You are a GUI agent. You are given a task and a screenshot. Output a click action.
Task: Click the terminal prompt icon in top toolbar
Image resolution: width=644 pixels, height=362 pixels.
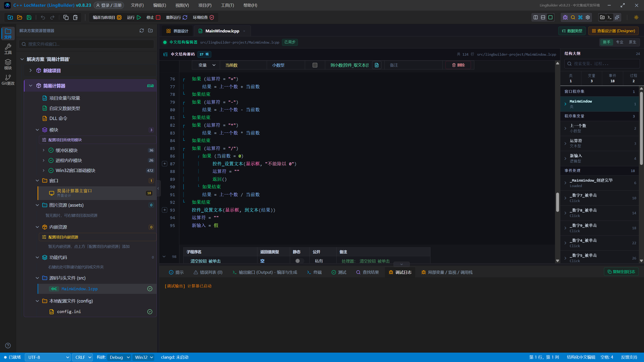tap(610, 17)
